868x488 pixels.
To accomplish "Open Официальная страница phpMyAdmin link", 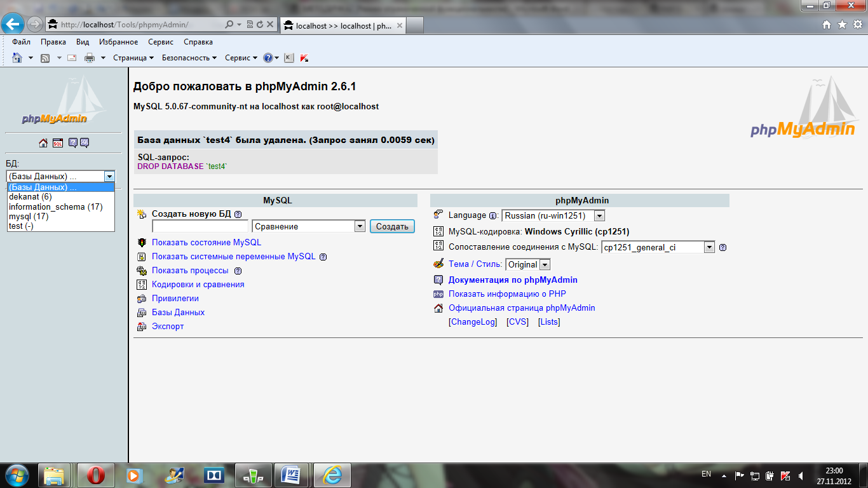I will (522, 308).
